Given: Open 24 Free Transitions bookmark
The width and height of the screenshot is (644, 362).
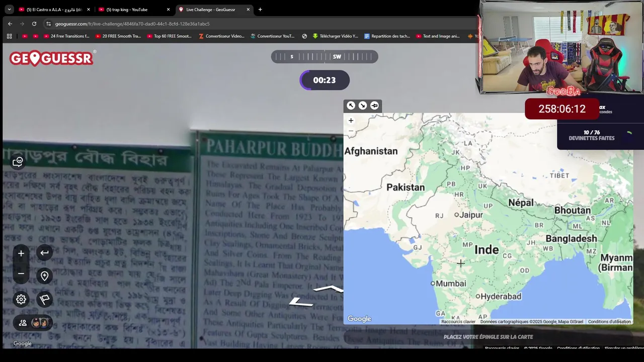Looking at the screenshot, I should tap(66, 36).
